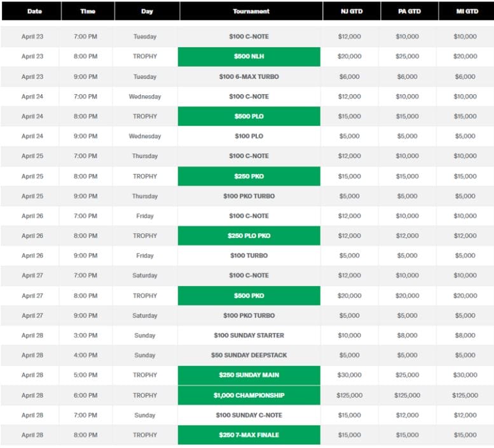Click the $125,000 NJ GTD value
The height and width of the screenshot is (448, 494).
tap(350, 395)
